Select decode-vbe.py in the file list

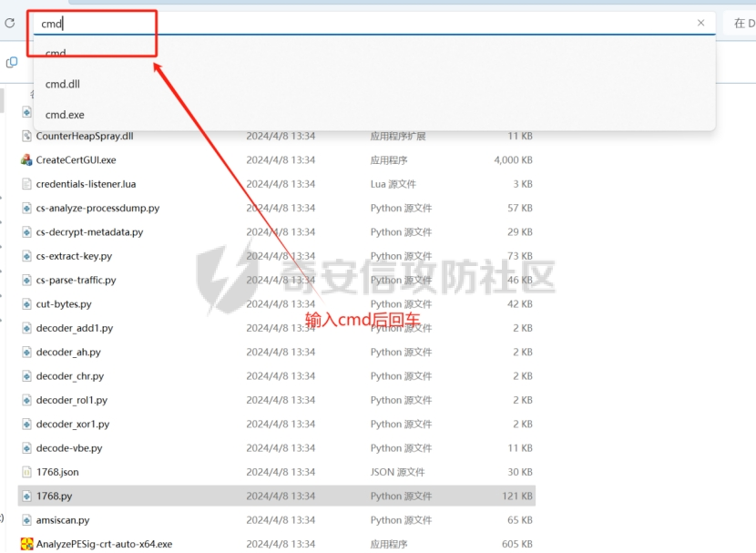[x=69, y=448]
